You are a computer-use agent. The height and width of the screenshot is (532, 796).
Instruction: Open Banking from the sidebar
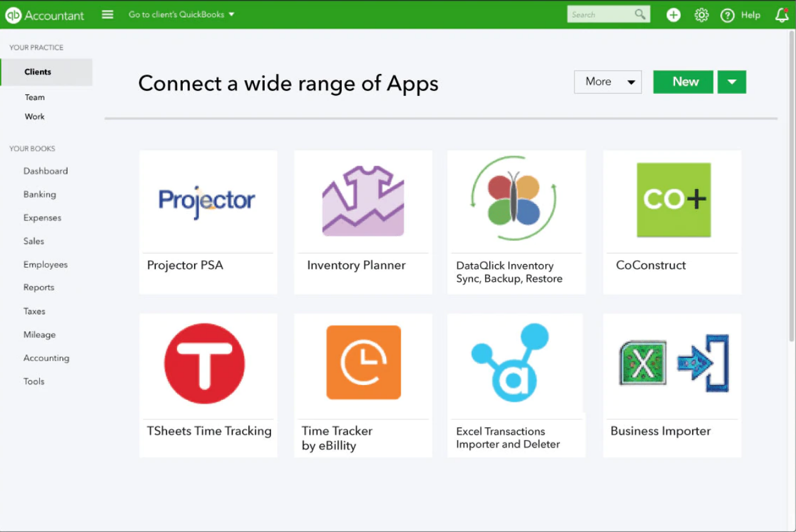coord(39,195)
